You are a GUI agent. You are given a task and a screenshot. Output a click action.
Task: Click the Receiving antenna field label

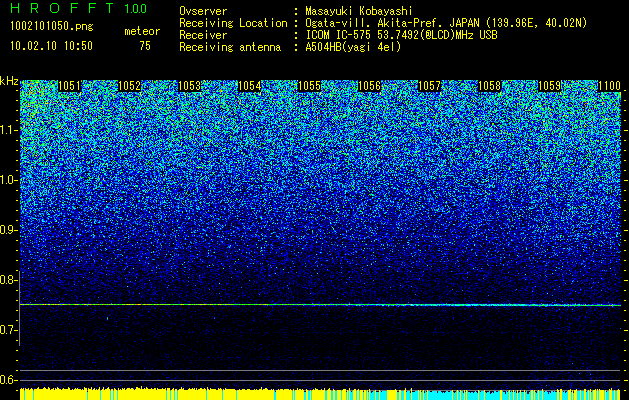click(x=230, y=47)
